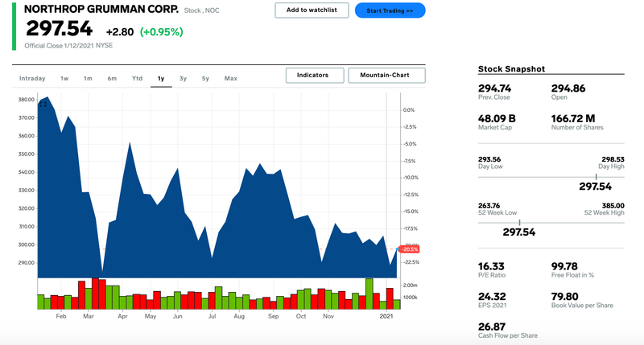Click the 293.56 Day Low value
The height and width of the screenshot is (345, 644).
(x=489, y=159)
